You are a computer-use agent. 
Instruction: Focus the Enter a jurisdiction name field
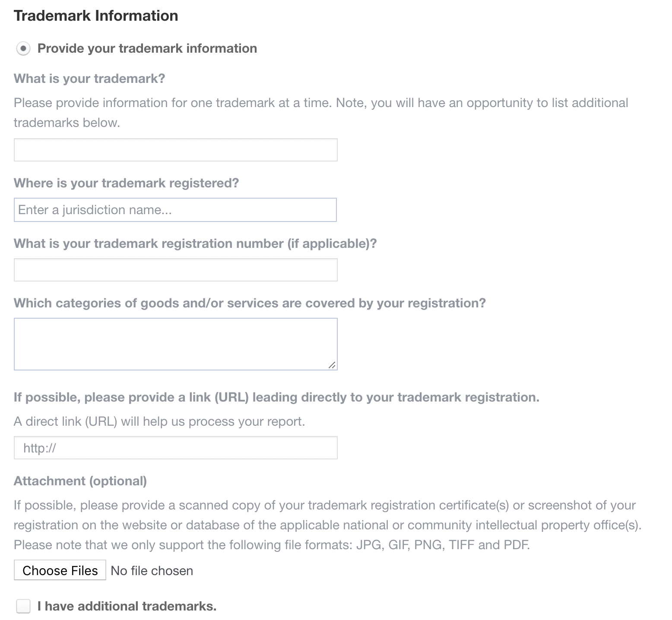(175, 210)
